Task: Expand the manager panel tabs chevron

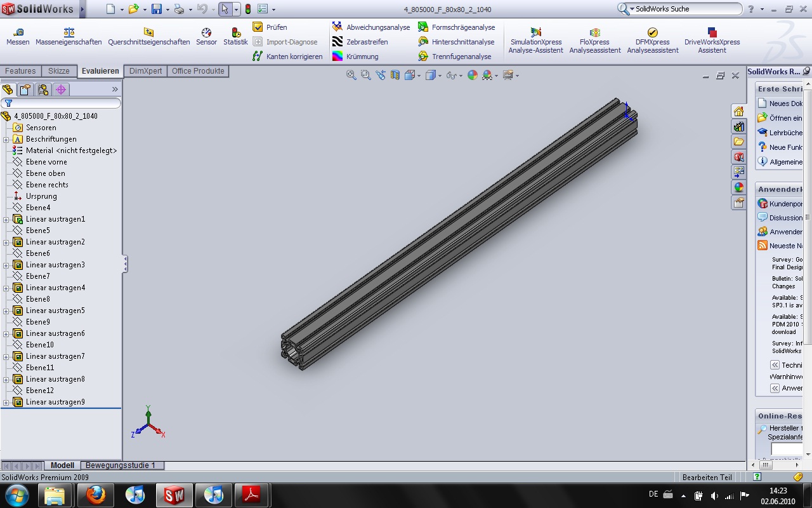Action: pos(115,90)
